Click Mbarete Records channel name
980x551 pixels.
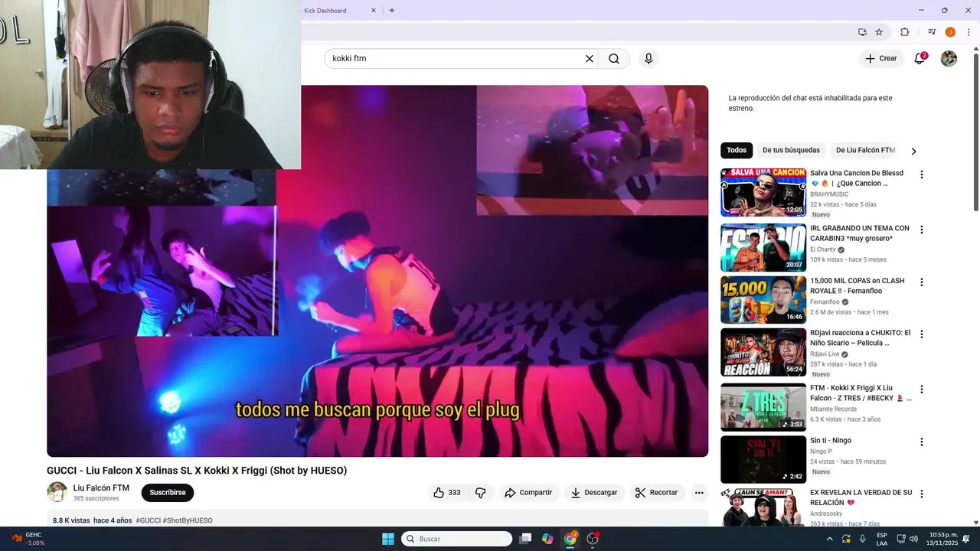833,409
